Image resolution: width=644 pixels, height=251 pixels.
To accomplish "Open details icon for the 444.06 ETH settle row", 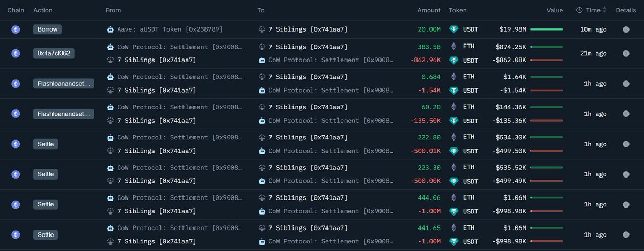I will coord(626,204).
